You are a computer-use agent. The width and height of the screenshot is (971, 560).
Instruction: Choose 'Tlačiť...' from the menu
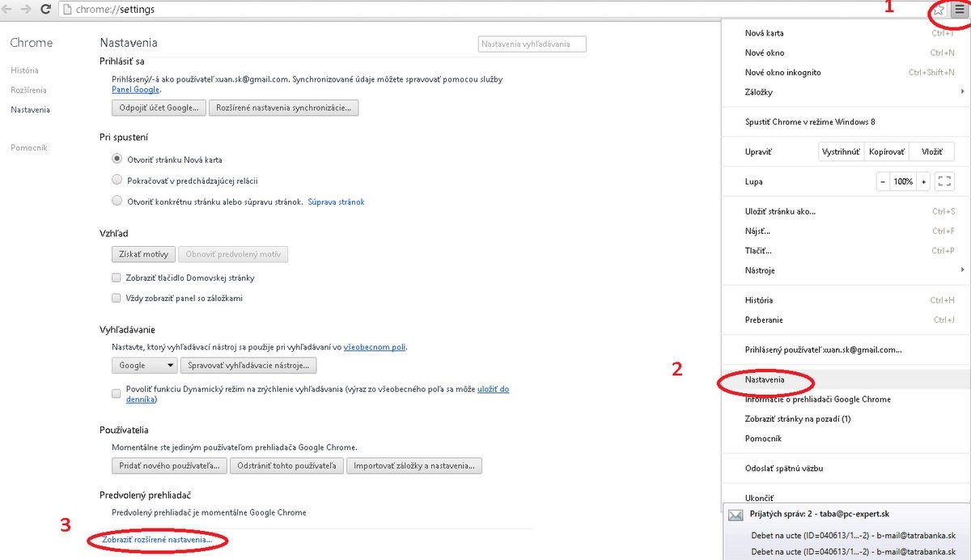(846, 250)
